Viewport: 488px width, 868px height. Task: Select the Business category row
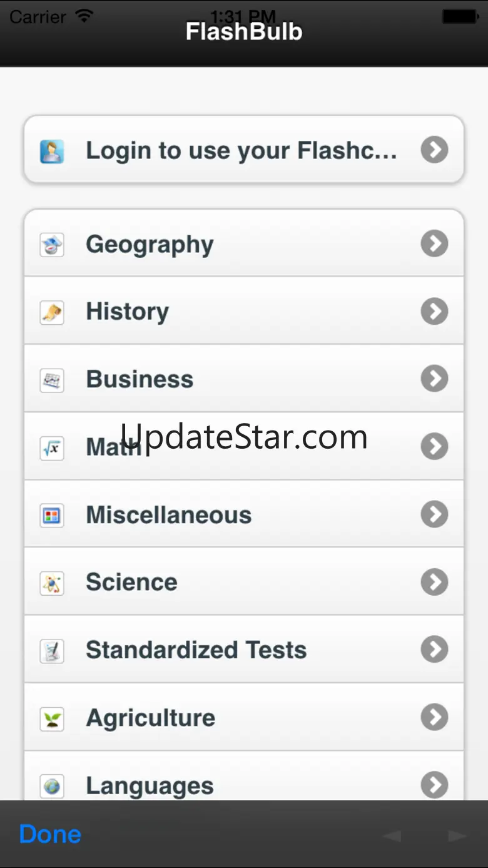244,379
